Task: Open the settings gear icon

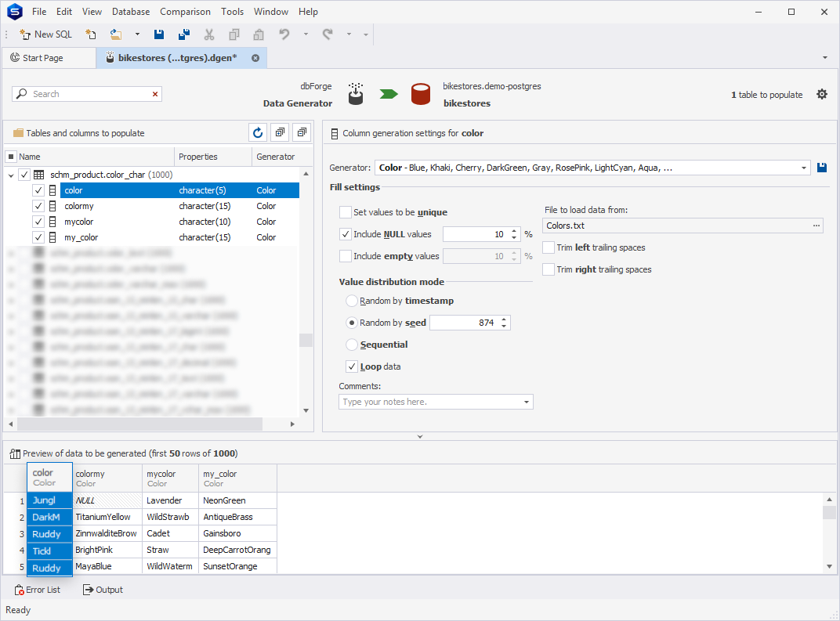Action: 821,94
